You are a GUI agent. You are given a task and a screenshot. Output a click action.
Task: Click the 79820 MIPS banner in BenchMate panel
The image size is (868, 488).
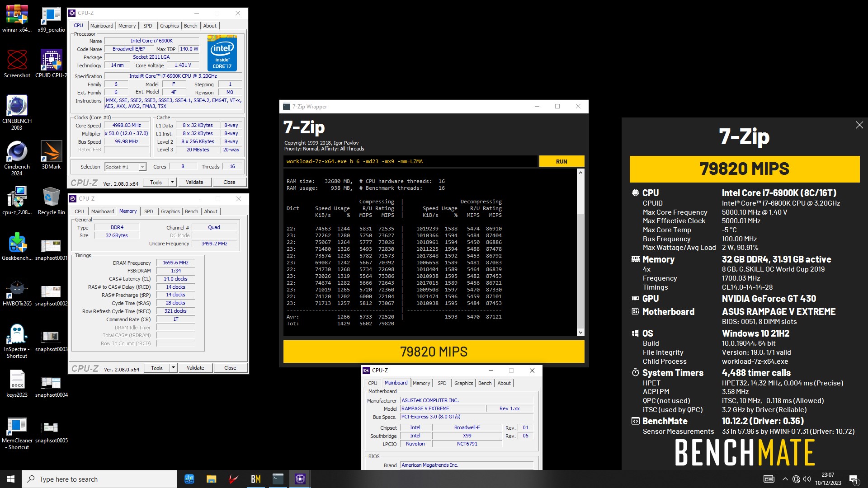point(744,169)
